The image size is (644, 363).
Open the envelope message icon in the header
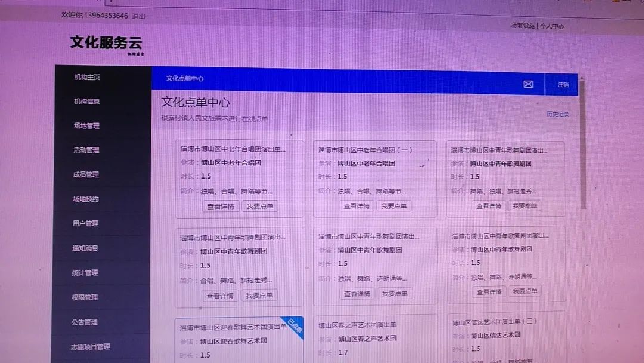527,84
